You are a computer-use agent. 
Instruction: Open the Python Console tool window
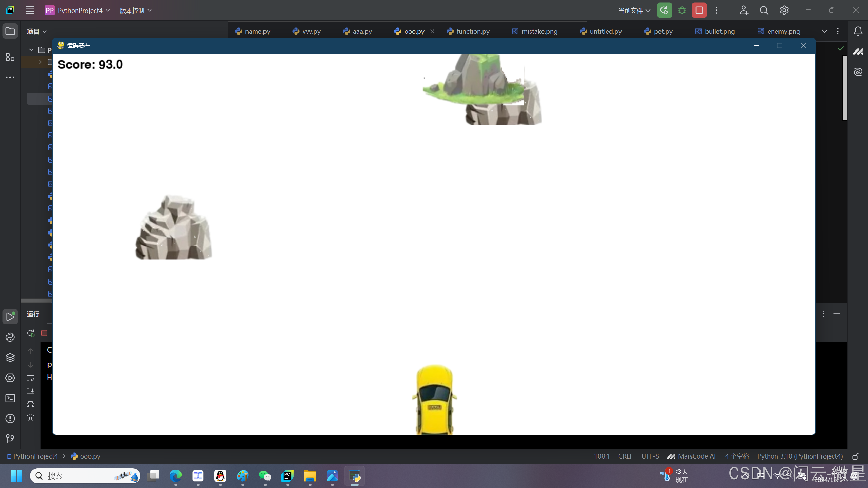tap(10, 337)
